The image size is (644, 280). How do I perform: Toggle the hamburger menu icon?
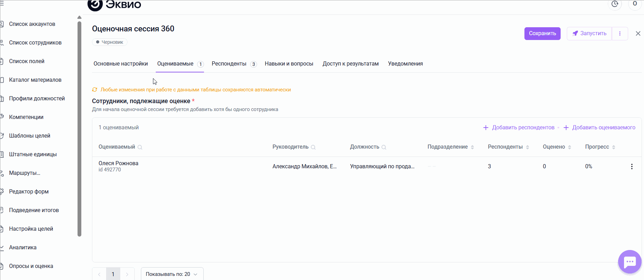click(2, 3)
